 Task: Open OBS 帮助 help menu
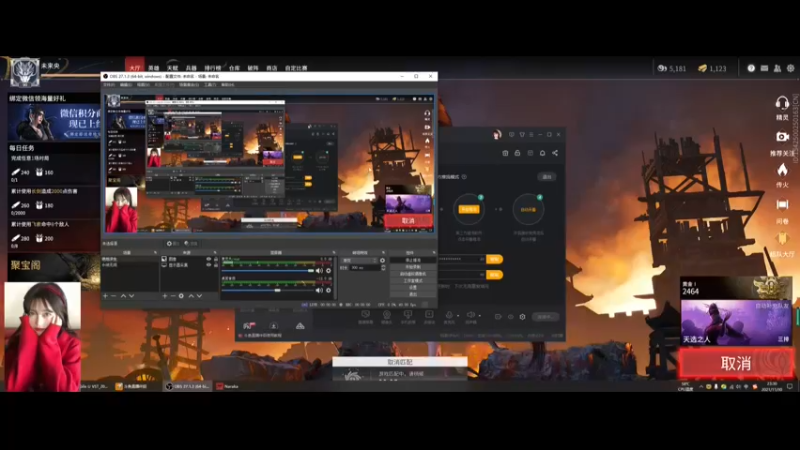pyautogui.click(x=228, y=85)
